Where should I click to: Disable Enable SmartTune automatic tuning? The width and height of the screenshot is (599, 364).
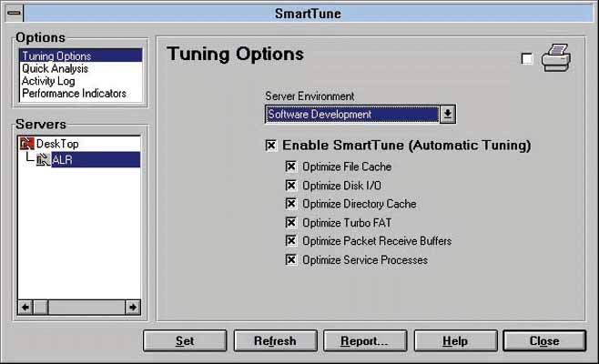point(270,146)
